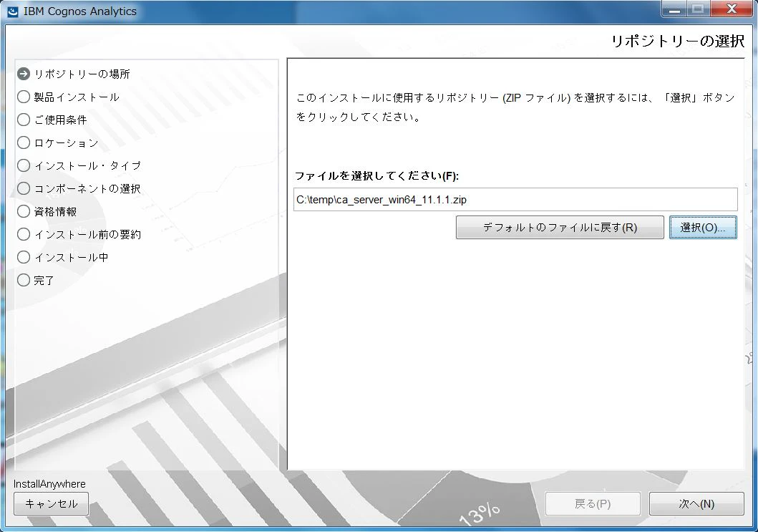Click the 製品インストール step label
This screenshot has height=532, width=758.
(x=77, y=97)
